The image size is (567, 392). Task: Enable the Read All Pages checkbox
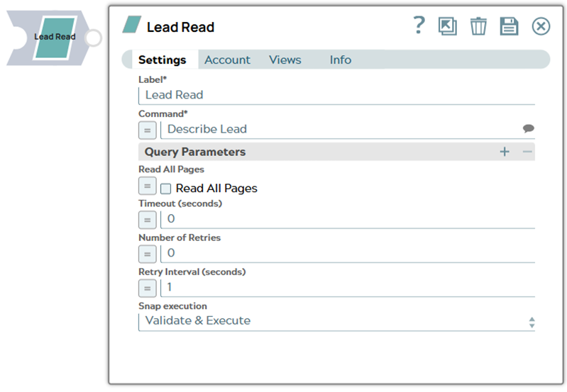coord(165,189)
